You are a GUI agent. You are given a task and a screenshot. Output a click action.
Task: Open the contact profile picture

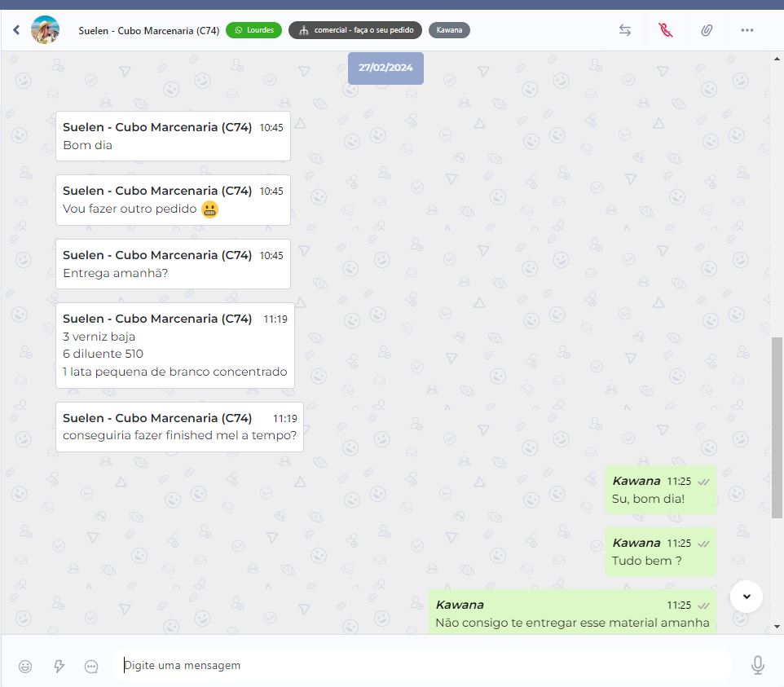point(45,30)
